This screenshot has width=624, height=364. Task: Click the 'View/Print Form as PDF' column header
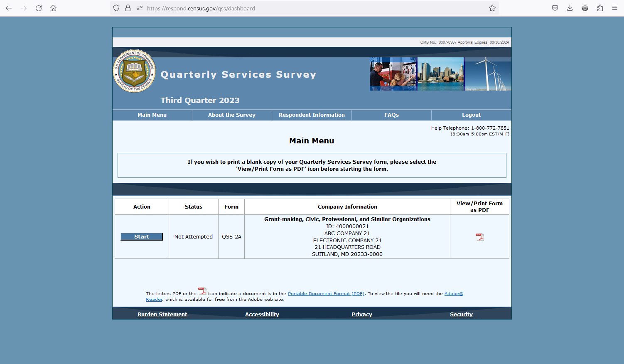pos(479,207)
